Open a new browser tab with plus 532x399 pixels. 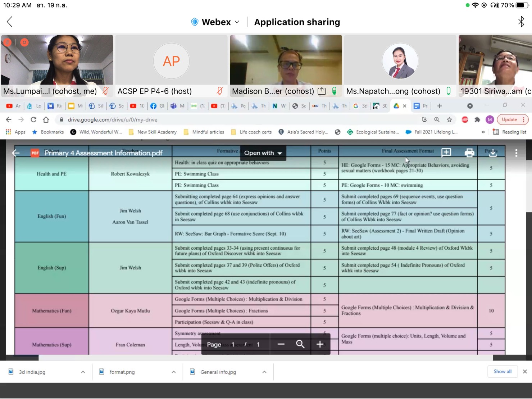tap(439, 106)
